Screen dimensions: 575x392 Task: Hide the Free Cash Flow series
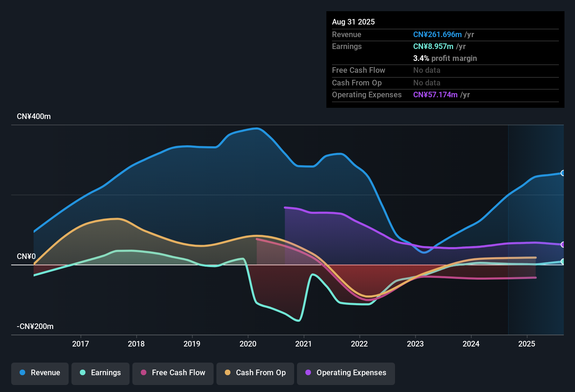(173, 373)
